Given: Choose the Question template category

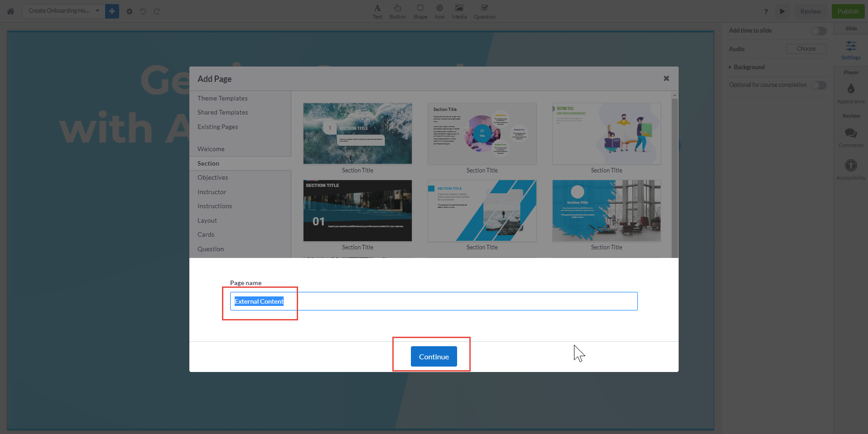Looking at the screenshot, I should click(210, 249).
